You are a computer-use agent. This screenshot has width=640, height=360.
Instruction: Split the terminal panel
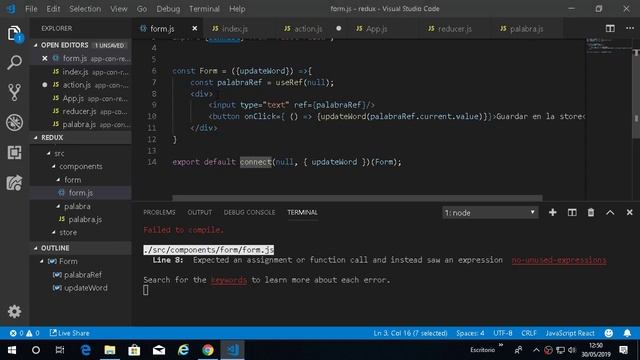click(x=572, y=212)
